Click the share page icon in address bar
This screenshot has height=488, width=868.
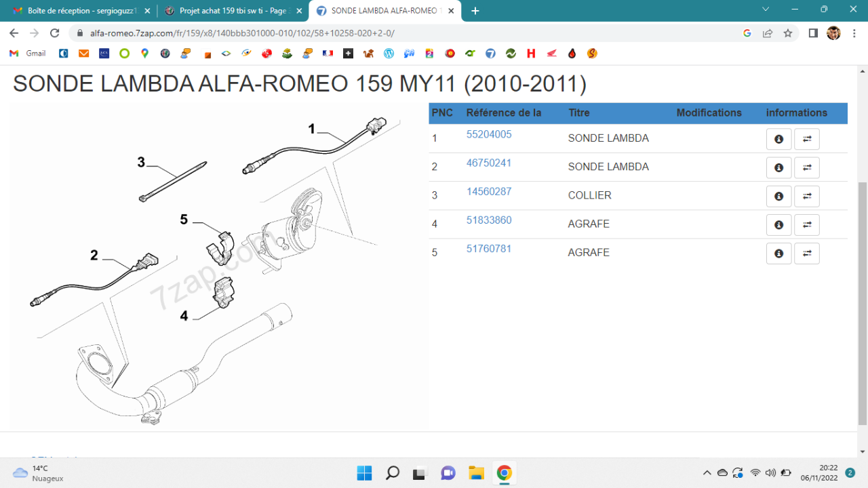coord(767,33)
